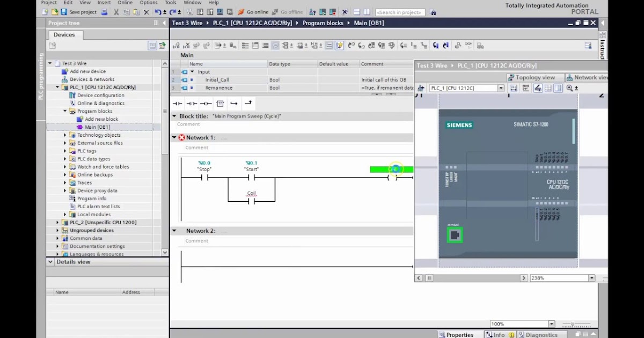Expand the Watch and force tables node
The height and width of the screenshot is (338, 644).
coord(65,167)
